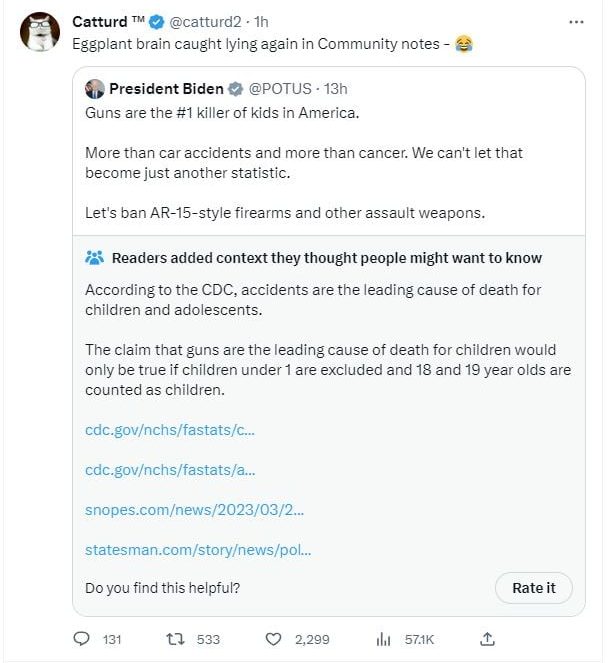Open the statesman.com story link
Image resolution: width=612 pixels, height=663 pixels.
coord(198,549)
